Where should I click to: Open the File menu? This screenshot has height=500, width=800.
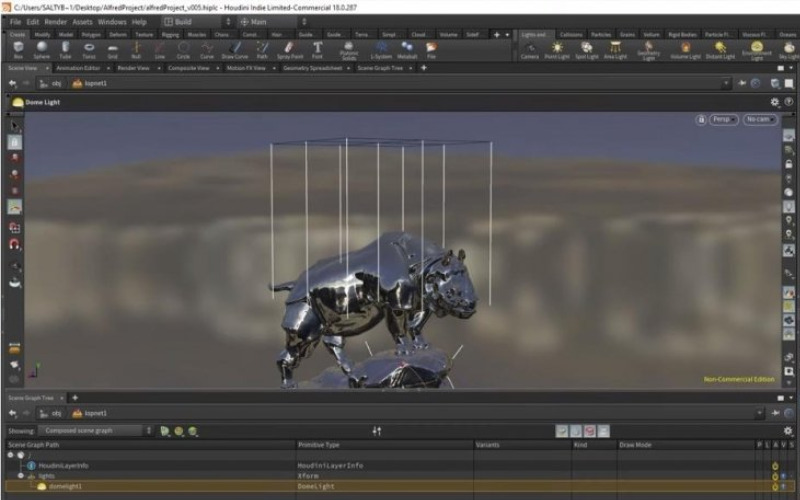click(15, 22)
